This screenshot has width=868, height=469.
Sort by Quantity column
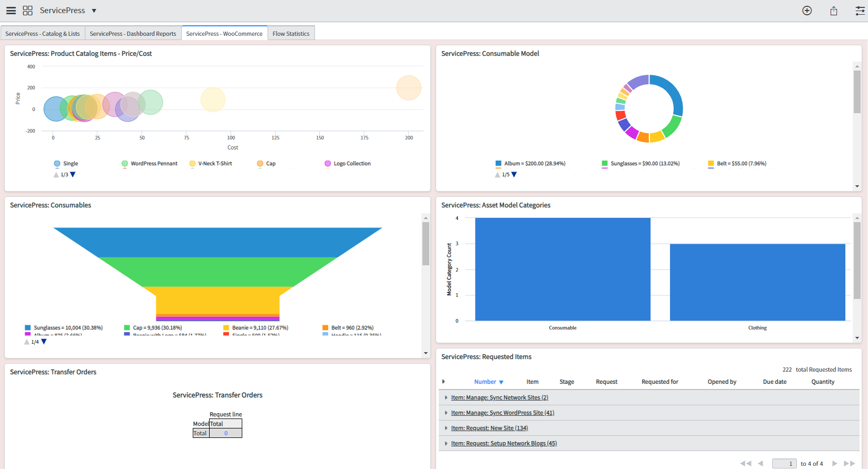pyautogui.click(x=823, y=382)
